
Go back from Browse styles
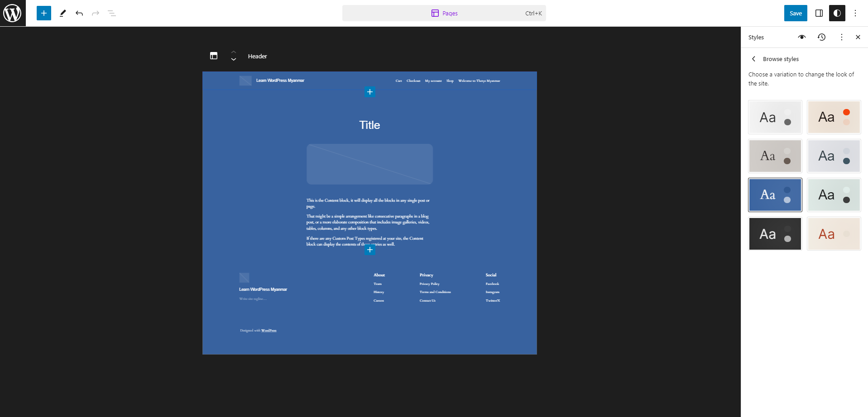click(753, 59)
